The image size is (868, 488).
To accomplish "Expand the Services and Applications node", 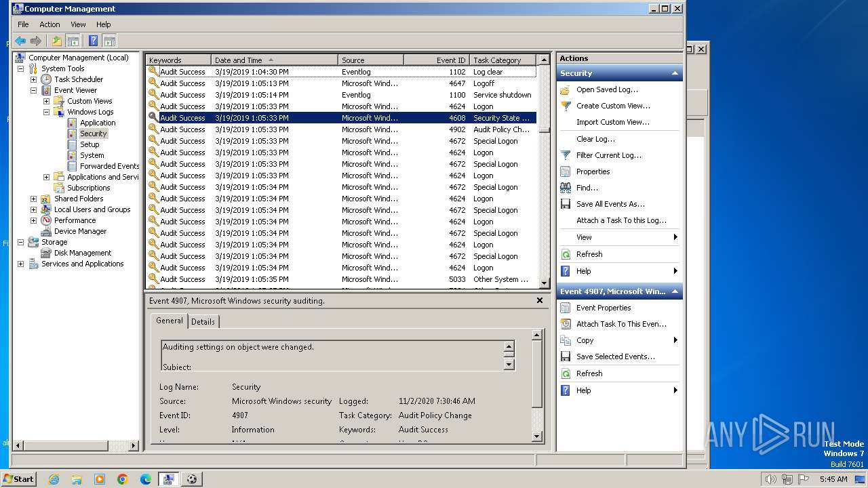I will pos(20,264).
